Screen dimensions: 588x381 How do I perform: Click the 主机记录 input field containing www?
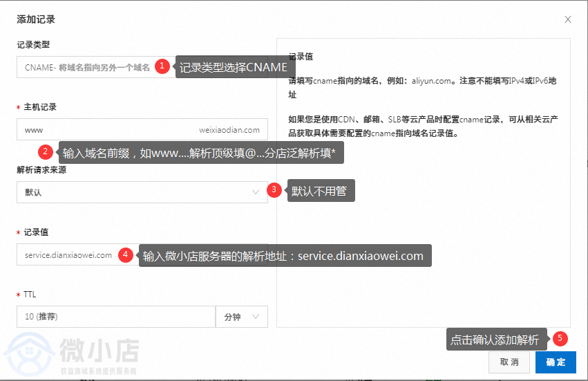(x=142, y=129)
